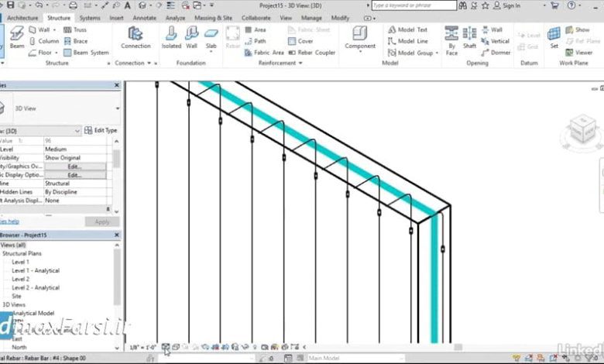Select the Shaft opening tool
Viewport: 604px width, 364px height.
[469, 37]
